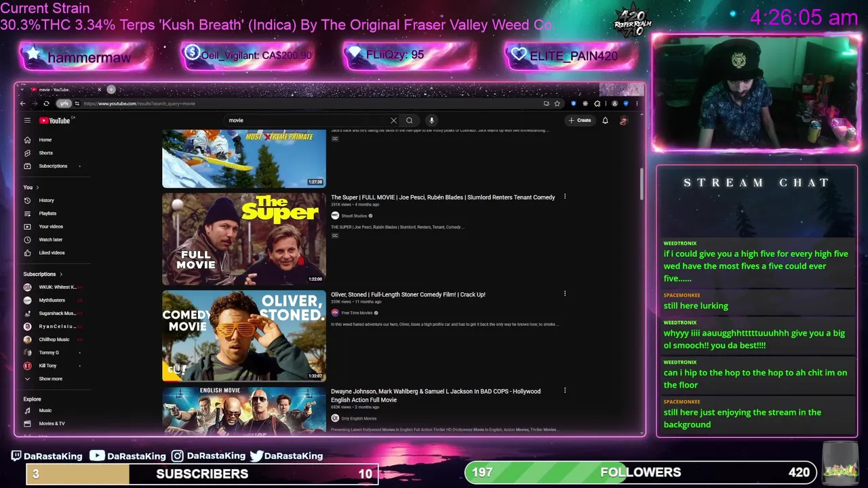Click the magnifier search button
This screenshot has width=868, height=488.
(410, 121)
